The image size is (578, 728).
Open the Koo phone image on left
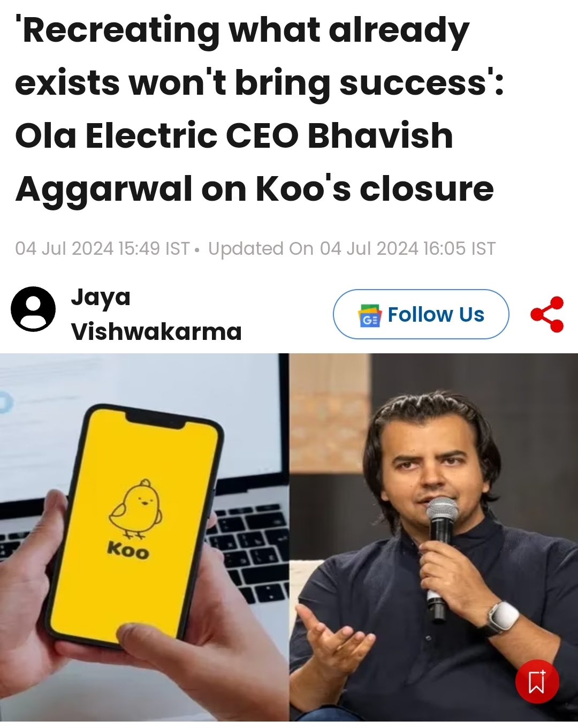(x=144, y=537)
